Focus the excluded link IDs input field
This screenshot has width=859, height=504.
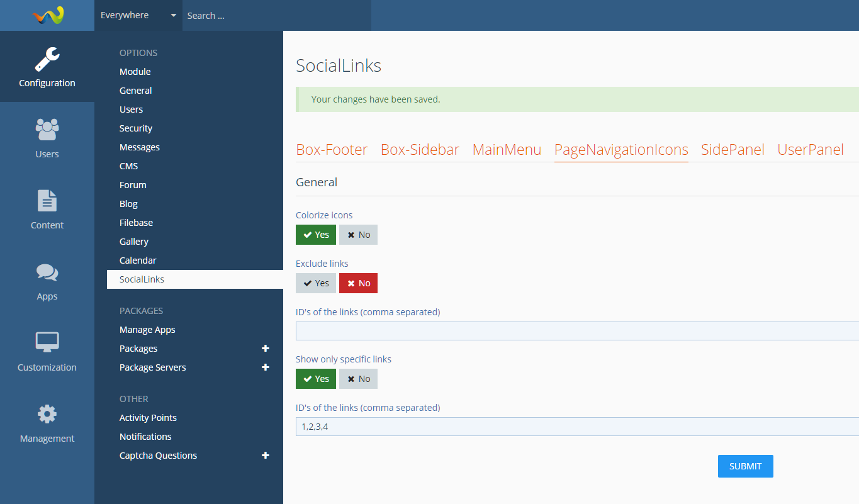(577, 331)
